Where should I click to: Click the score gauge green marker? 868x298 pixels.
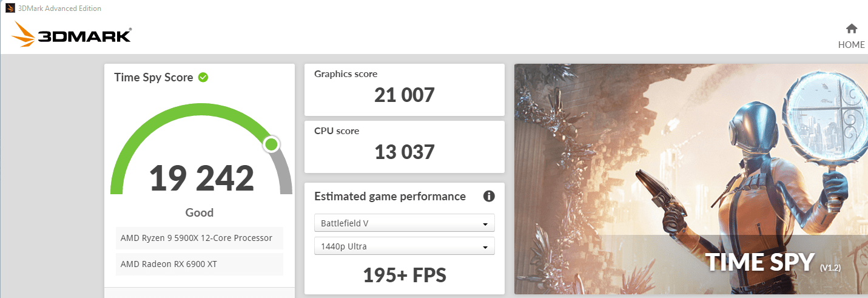271,144
